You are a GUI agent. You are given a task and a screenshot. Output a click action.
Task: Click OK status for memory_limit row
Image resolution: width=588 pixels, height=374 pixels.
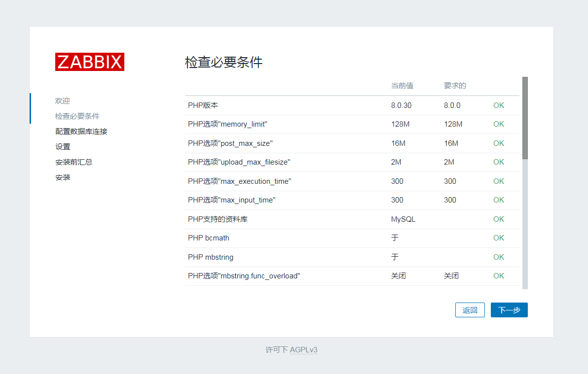pyautogui.click(x=499, y=124)
